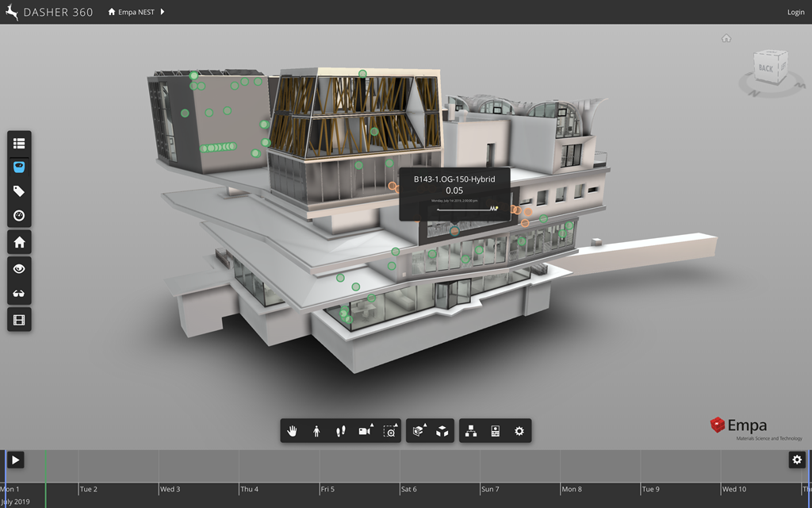Image resolution: width=812 pixels, height=508 pixels.
Task: Open the properties panel icon
Action: click(x=495, y=431)
